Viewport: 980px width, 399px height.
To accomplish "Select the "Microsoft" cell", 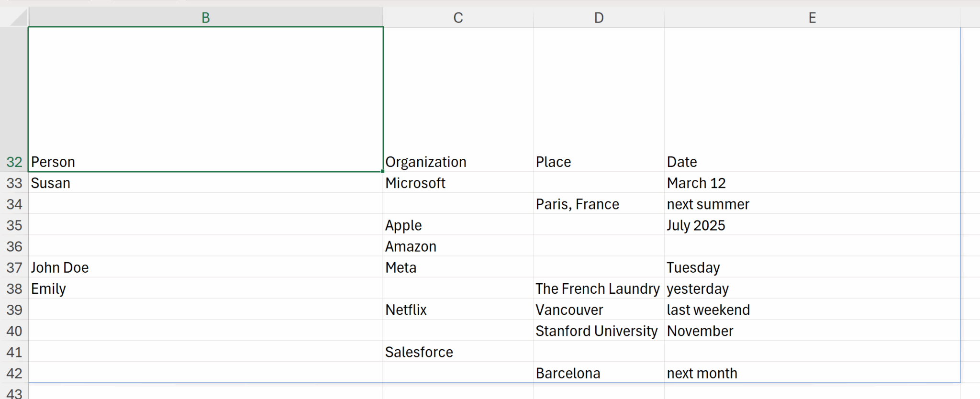I will coord(458,182).
